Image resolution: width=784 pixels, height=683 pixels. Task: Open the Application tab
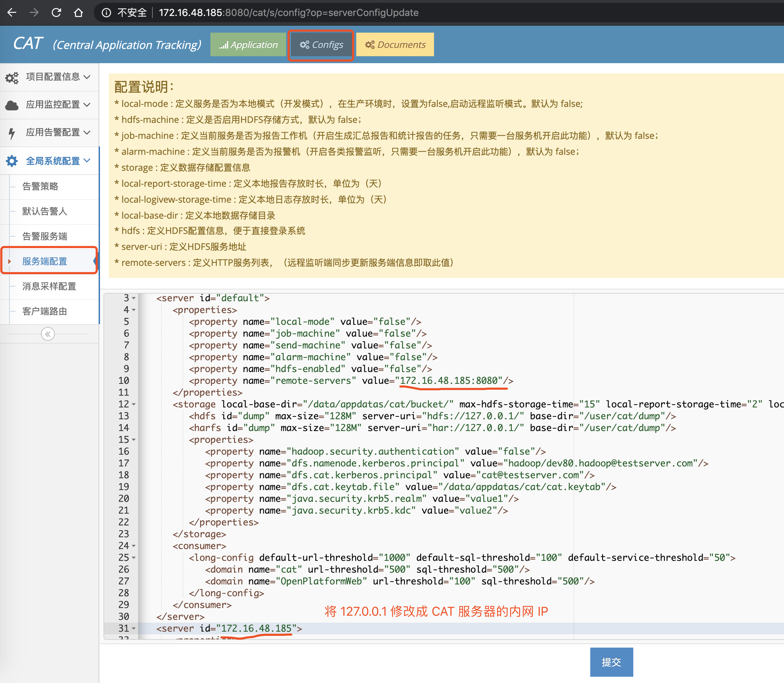[x=248, y=44]
